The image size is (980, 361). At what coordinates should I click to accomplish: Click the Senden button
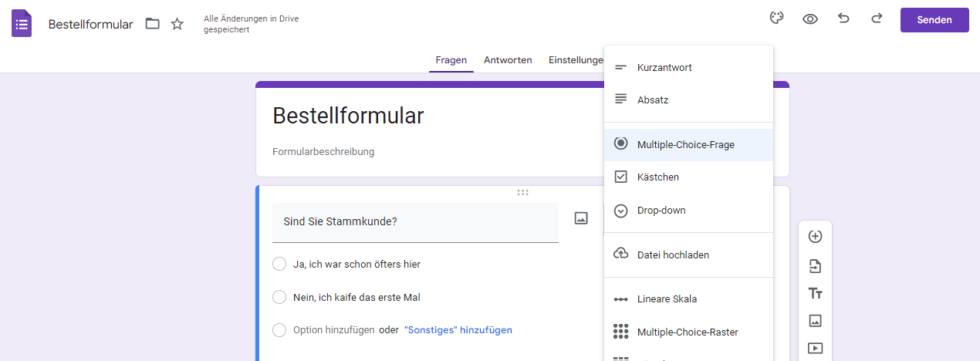(x=934, y=20)
